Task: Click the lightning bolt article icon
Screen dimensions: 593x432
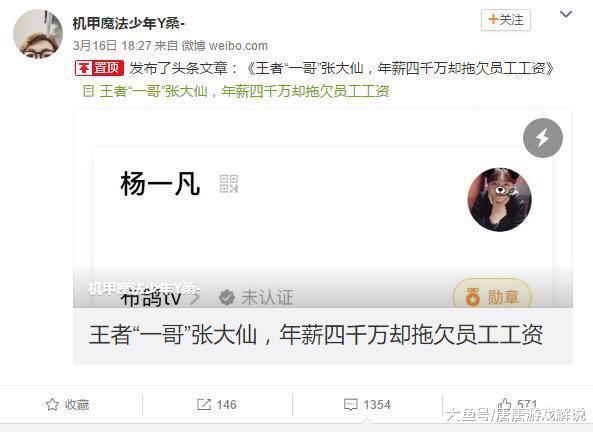Action: point(543,138)
